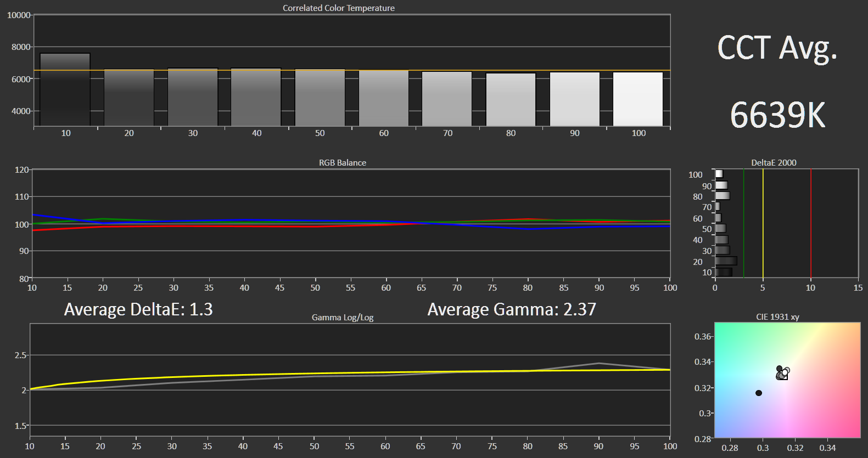
Task: Click the "0.36" axis label on CIE chart
Action: (703, 336)
